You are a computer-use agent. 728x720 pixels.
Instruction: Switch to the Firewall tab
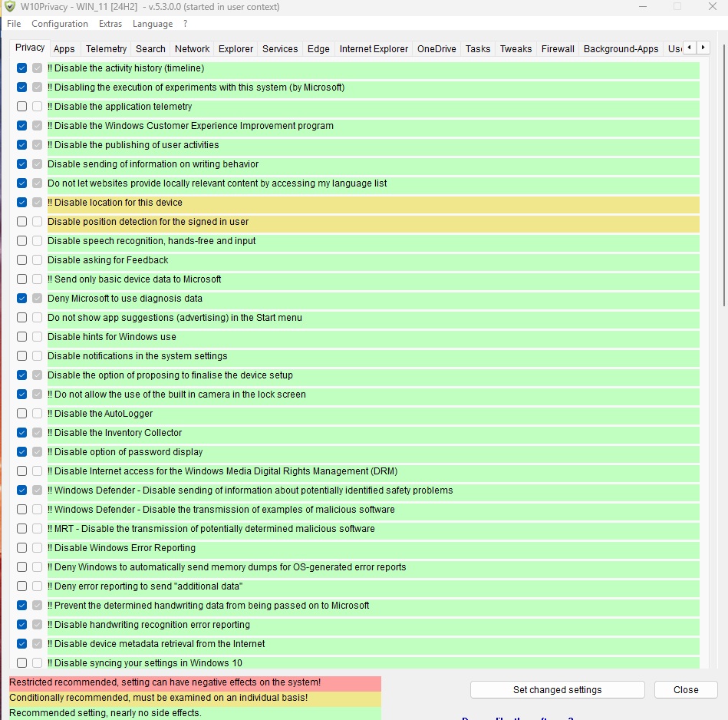click(558, 48)
